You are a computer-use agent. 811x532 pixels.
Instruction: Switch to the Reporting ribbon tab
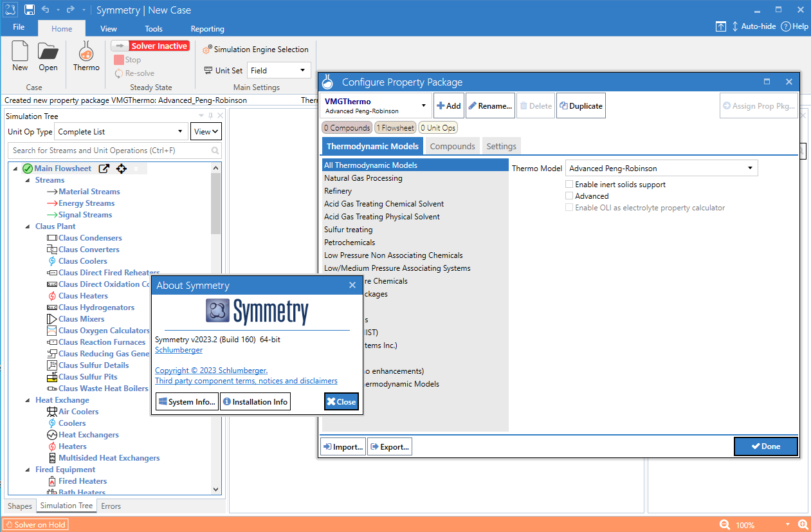coord(207,28)
